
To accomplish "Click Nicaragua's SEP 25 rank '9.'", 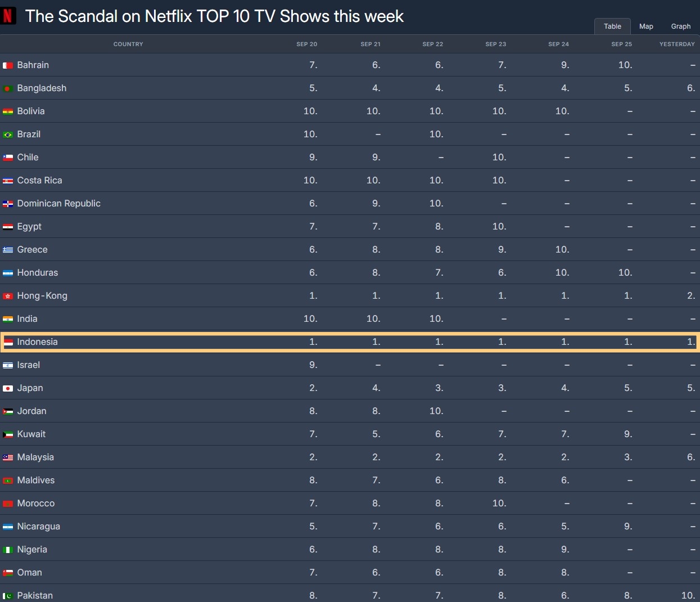I will [628, 527].
